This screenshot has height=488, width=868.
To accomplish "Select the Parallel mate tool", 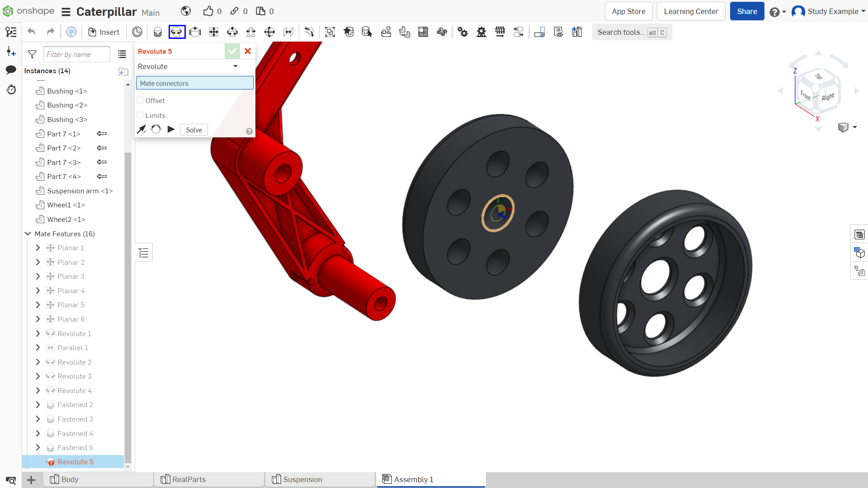I will pos(288,32).
